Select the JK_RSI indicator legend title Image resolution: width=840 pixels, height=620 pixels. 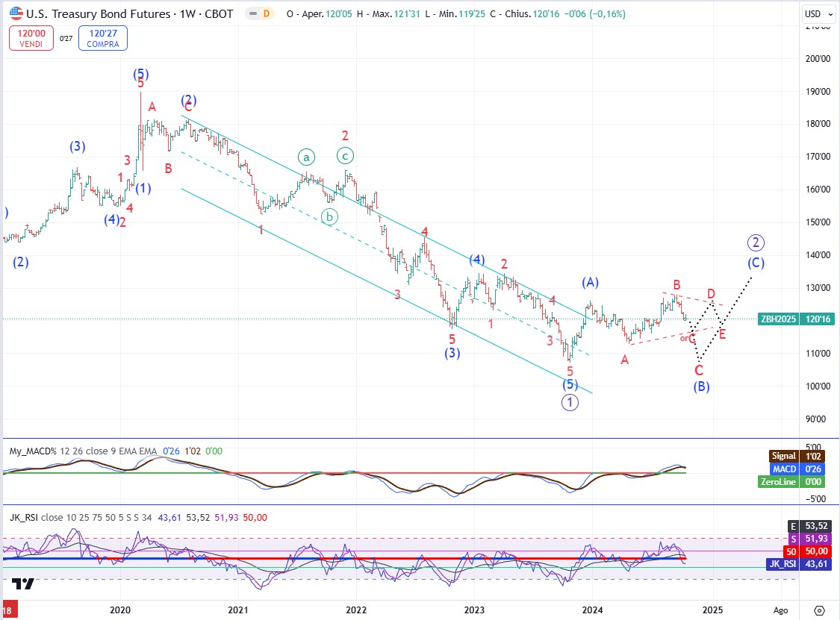pos(24,517)
